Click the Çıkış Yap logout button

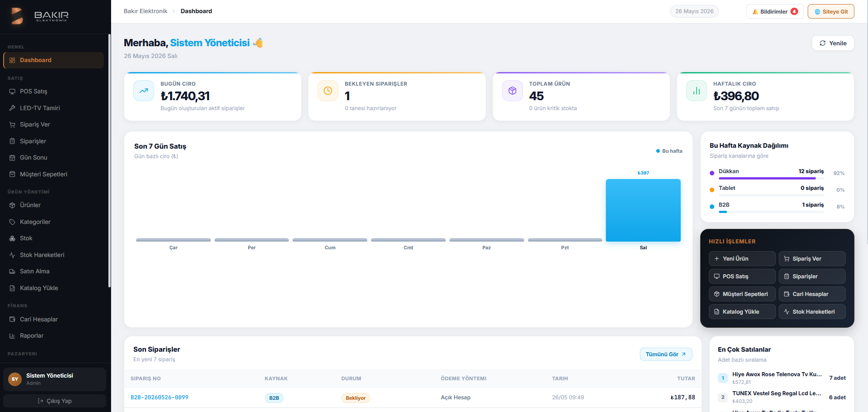(54, 401)
